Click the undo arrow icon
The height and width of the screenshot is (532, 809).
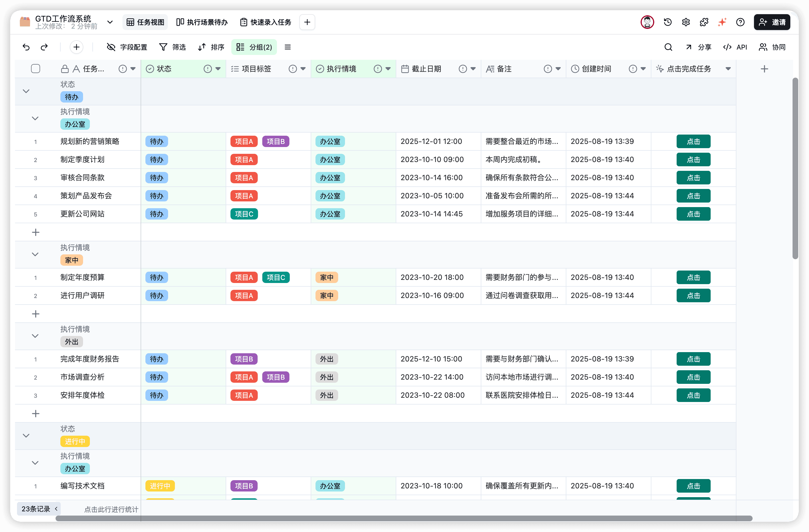tap(26, 47)
